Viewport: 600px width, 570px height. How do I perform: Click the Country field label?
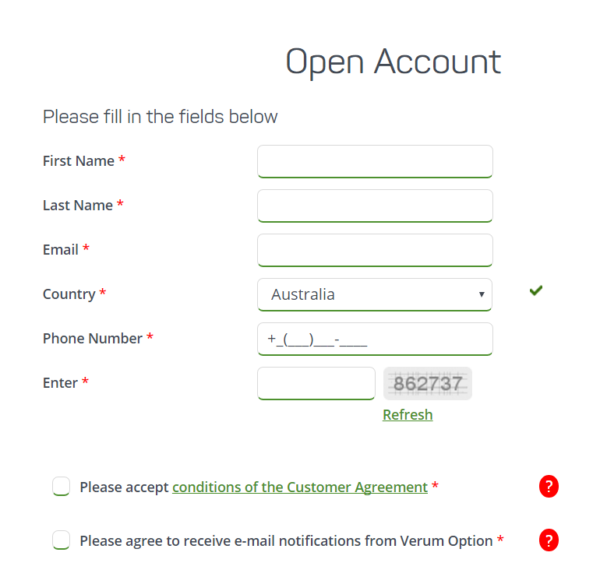tap(69, 294)
